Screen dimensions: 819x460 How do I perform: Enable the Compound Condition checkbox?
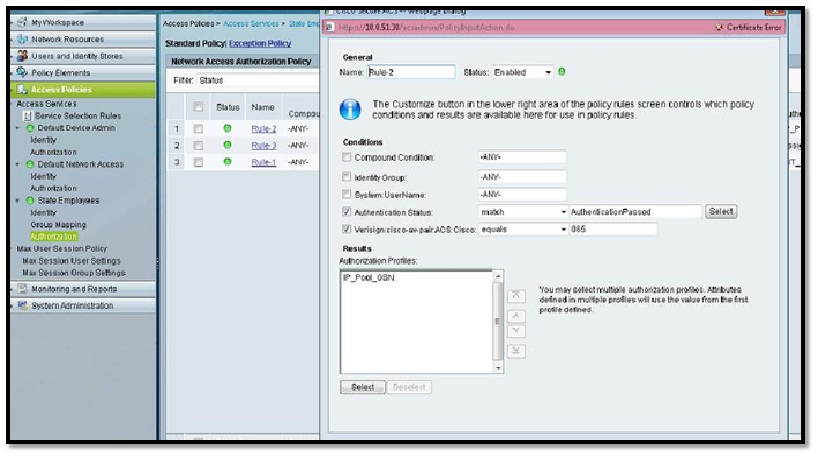click(346, 157)
